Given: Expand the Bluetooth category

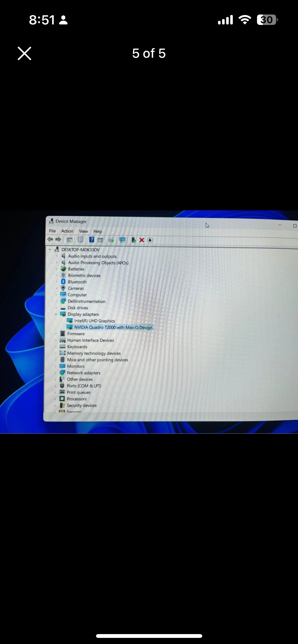Looking at the screenshot, I should point(57,282).
